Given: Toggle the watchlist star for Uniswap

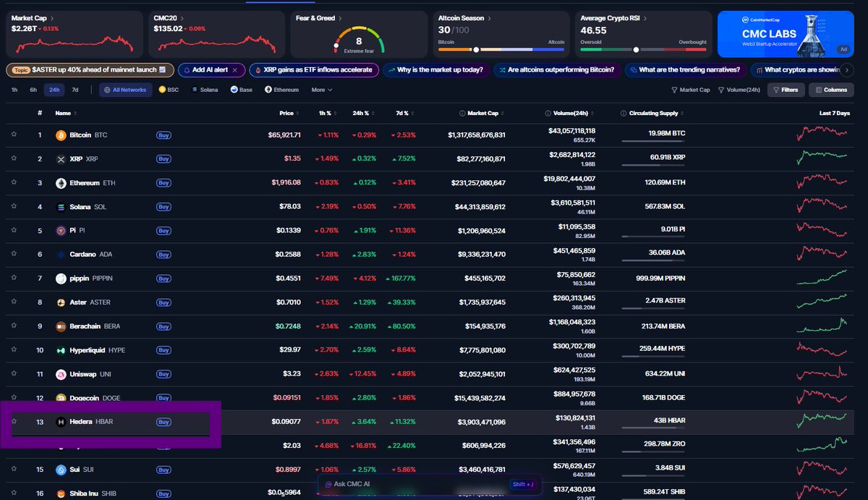Looking at the screenshot, I should point(13,374).
